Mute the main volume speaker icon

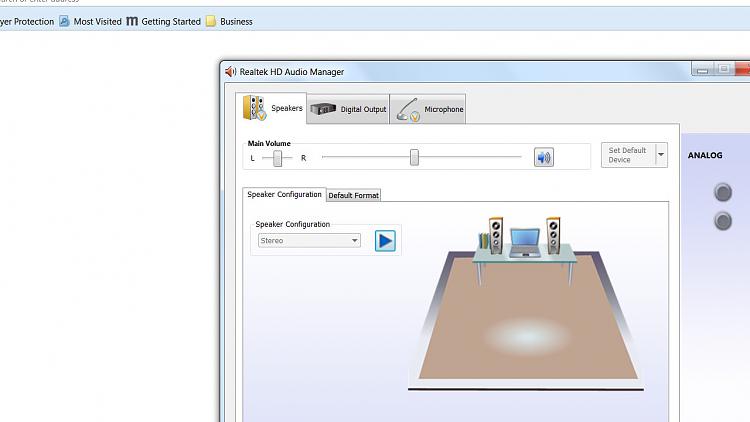pyautogui.click(x=544, y=157)
